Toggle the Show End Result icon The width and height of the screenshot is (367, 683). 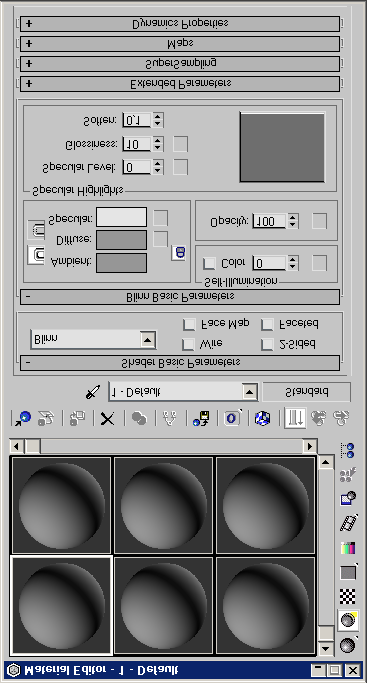[295, 419]
